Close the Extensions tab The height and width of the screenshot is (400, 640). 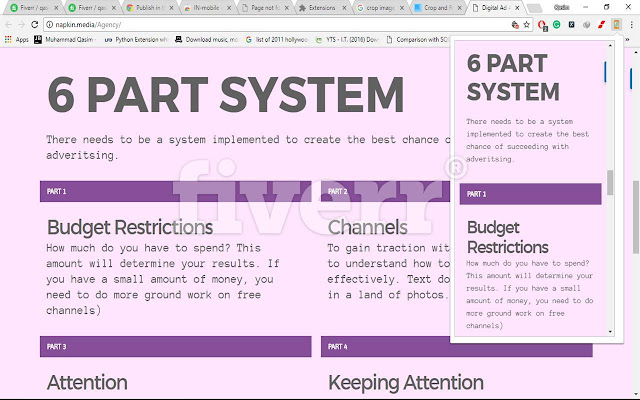click(344, 8)
